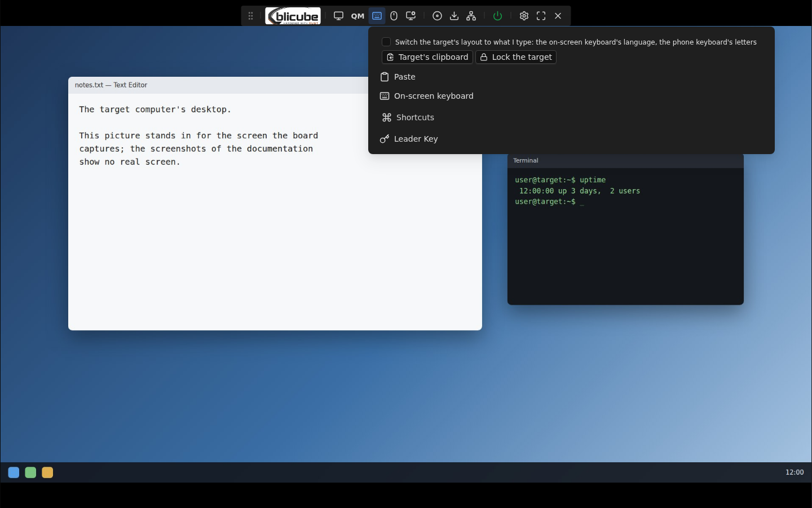812x508 pixels.
Task: Click the 12:00 clock in the taskbar
Action: coord(795,472)
